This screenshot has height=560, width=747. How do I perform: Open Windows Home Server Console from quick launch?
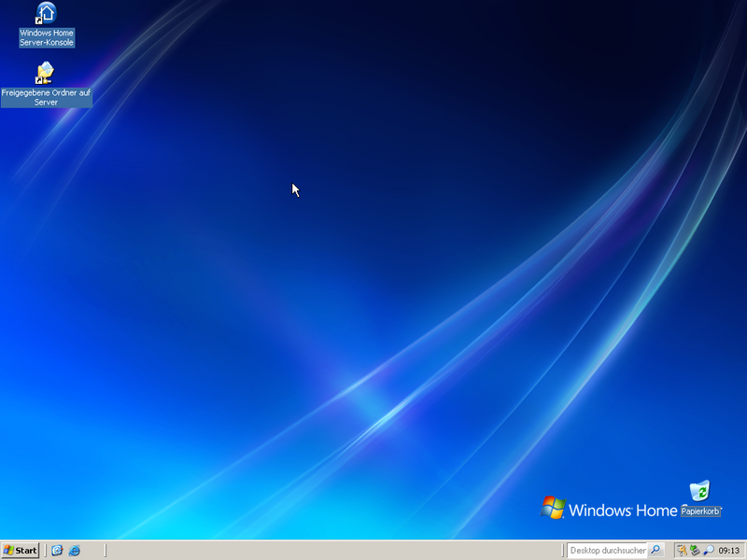click(55, 551)
